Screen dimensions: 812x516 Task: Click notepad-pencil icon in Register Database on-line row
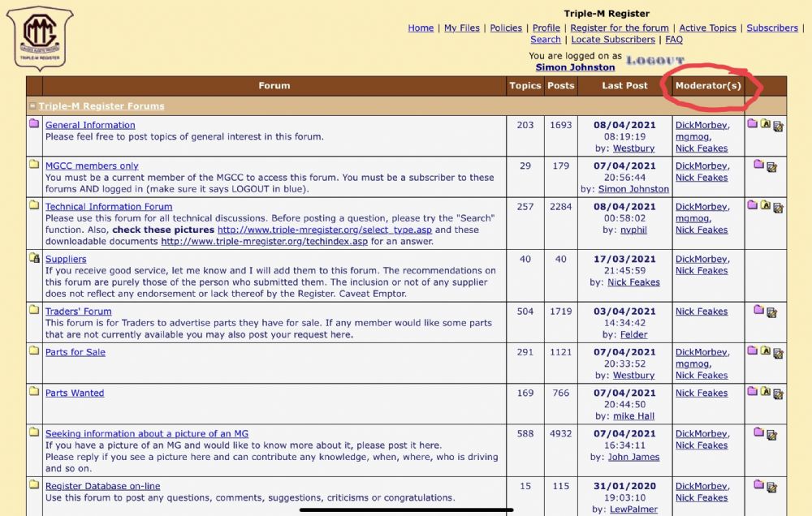(x=771, y=487)
